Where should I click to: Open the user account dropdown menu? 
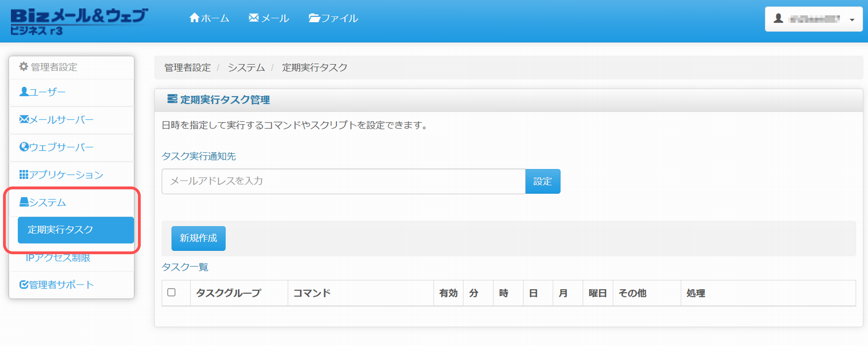tap(814, 19)
